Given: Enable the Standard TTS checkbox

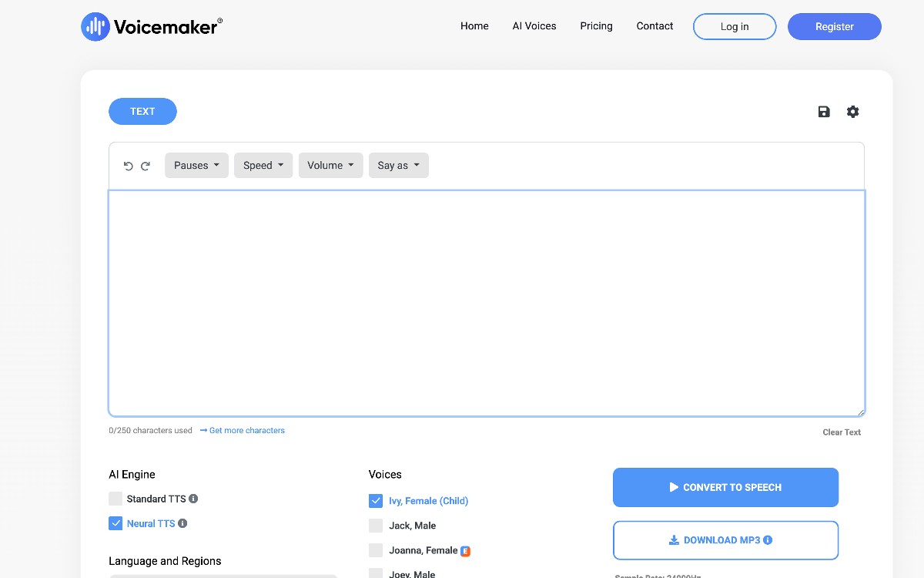Looking at the screenshot, I should (115, 498).
